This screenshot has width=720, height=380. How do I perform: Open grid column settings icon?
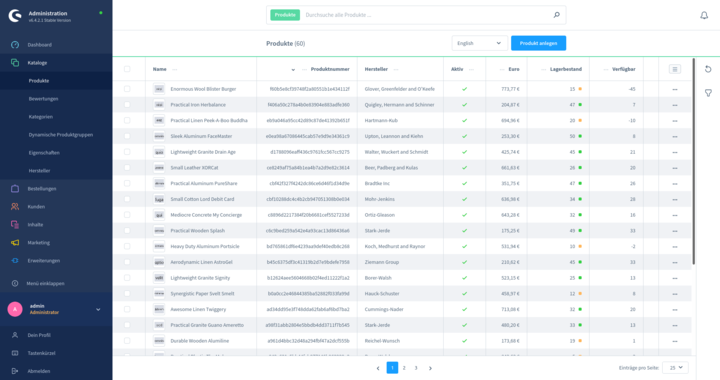pyautogui.click(x=675, y=69)
